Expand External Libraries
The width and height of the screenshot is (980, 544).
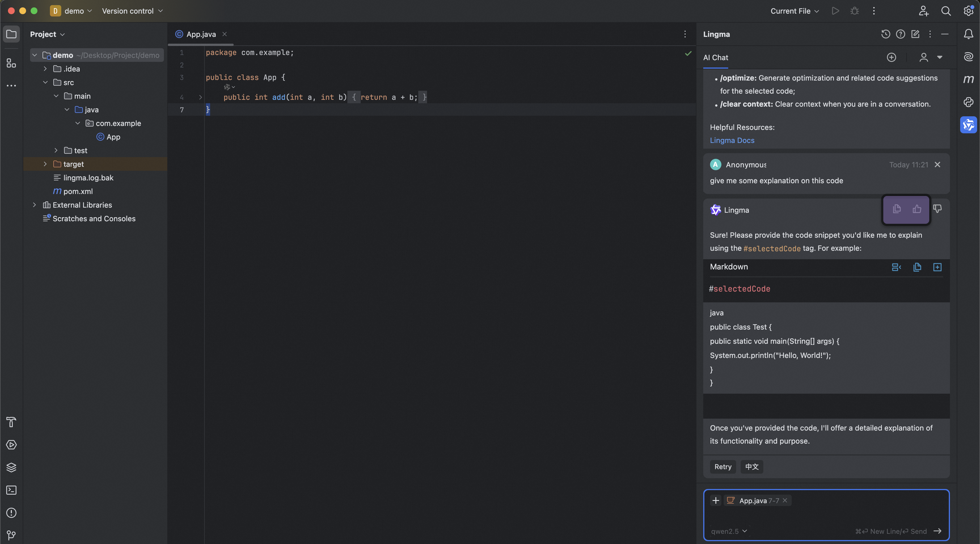[x=34, y=205]
